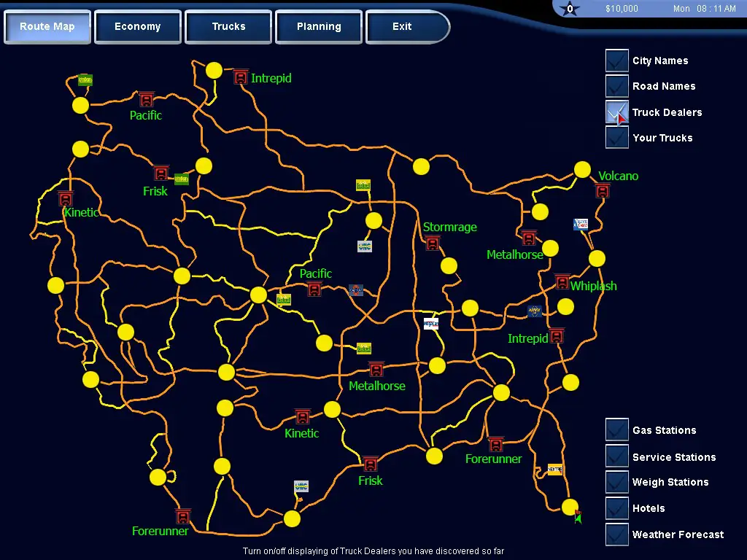Go to the Planning tab
The width and height of the screenshot is (747, 560).
pyautogui.click(x=319, y=27)
